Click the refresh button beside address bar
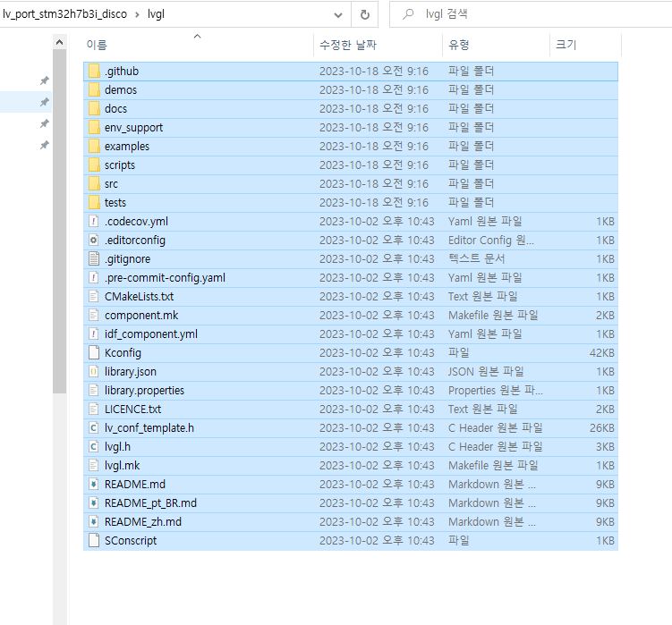The image size is (672, 625). point(365,15)
